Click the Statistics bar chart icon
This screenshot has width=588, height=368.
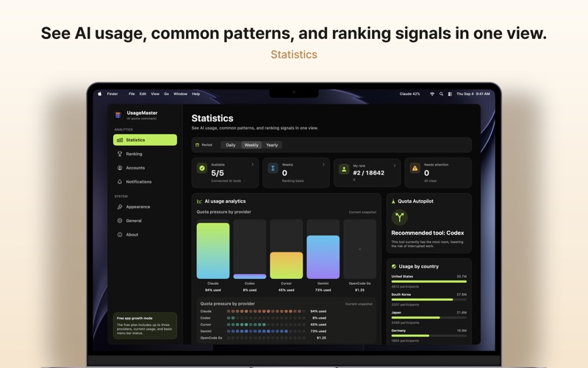[x=120, y=140]
